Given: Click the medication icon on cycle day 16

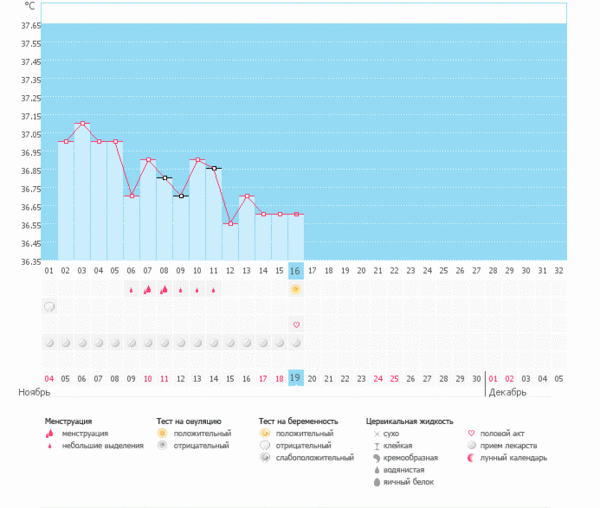Looking at the screenshot, I should coord(296,343).
